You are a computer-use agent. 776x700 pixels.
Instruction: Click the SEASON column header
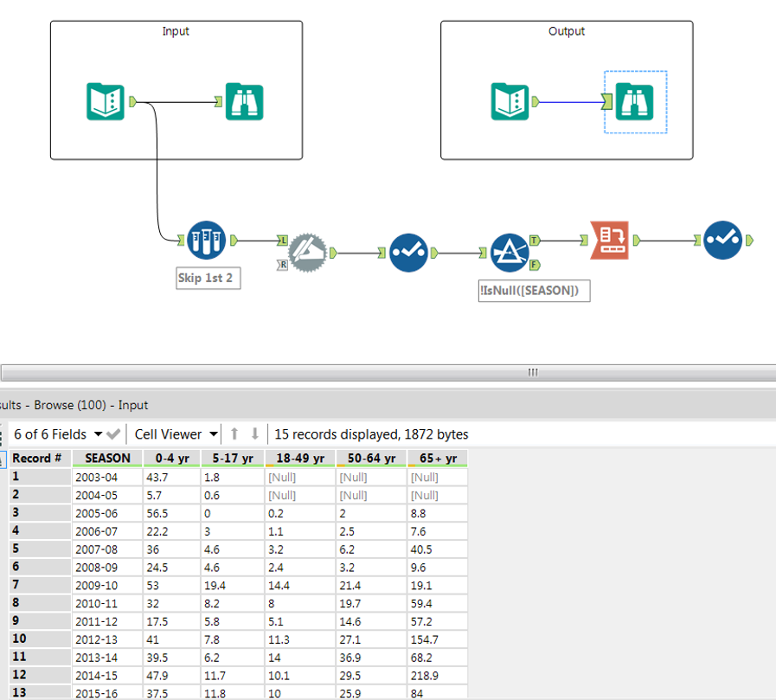tap(107, 459)
